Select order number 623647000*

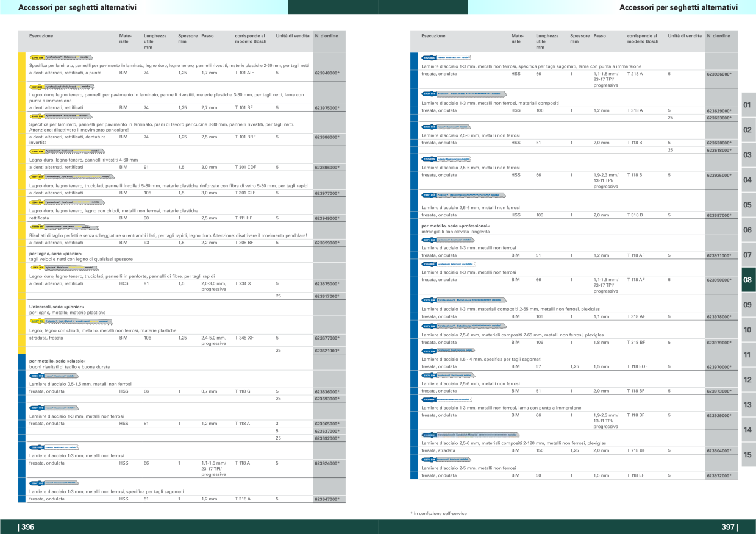(327, 499)
